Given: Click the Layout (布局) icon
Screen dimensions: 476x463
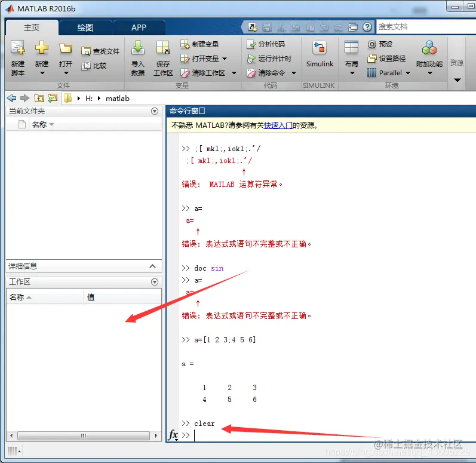Looking at the screenshot, I should pyautogui.click(x=351, y=48).
